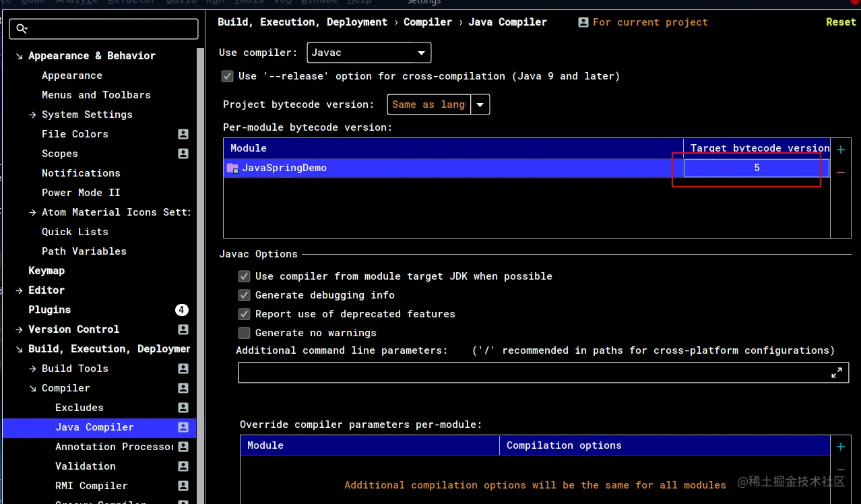
Task: Click Compiler in the breadcrumb path
Action: [428, 22]
